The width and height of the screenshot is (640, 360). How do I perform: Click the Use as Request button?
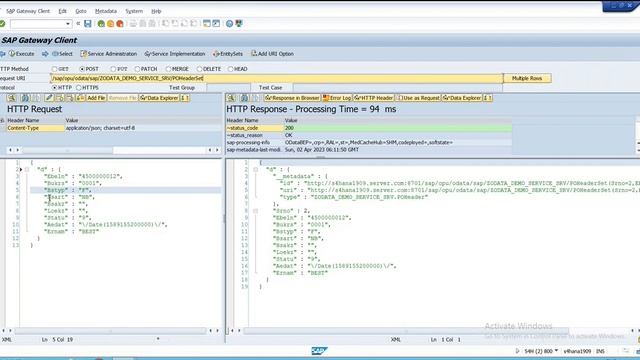point(418,98)
